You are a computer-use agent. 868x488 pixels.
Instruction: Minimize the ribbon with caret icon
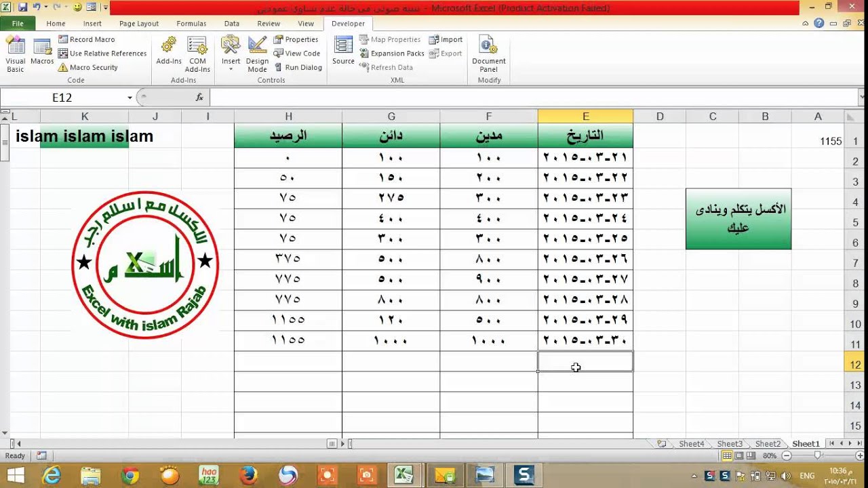pos(806,23)
